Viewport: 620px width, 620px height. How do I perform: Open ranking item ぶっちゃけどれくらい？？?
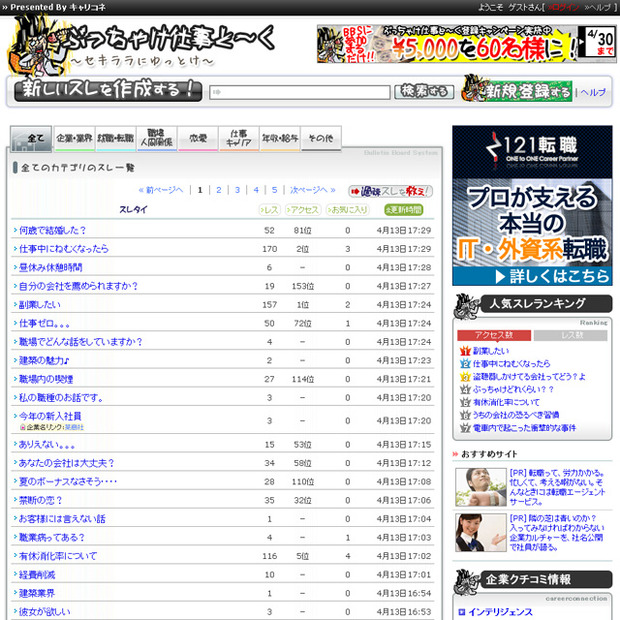pos(513,389)
